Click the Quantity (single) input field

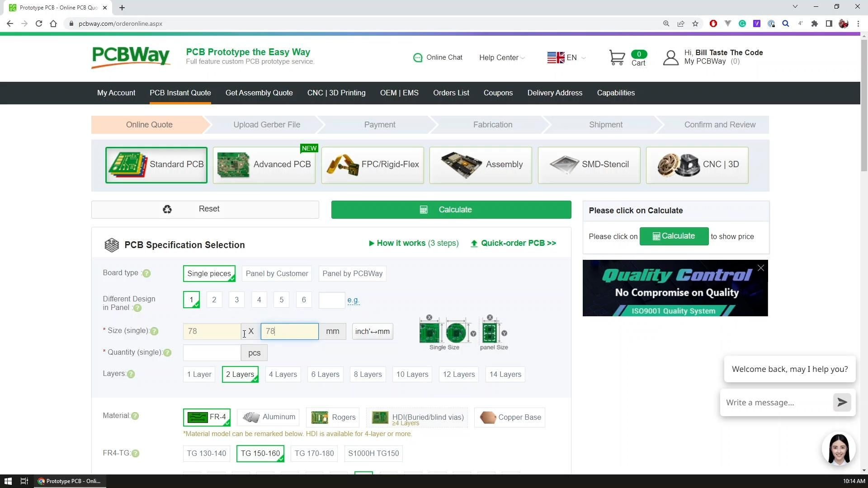212,353
